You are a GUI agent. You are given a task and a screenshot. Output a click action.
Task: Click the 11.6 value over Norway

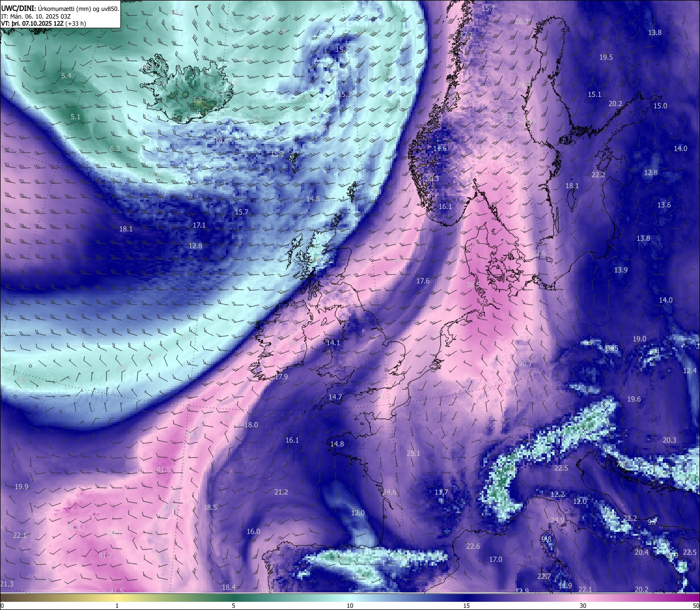pos(440,148)
